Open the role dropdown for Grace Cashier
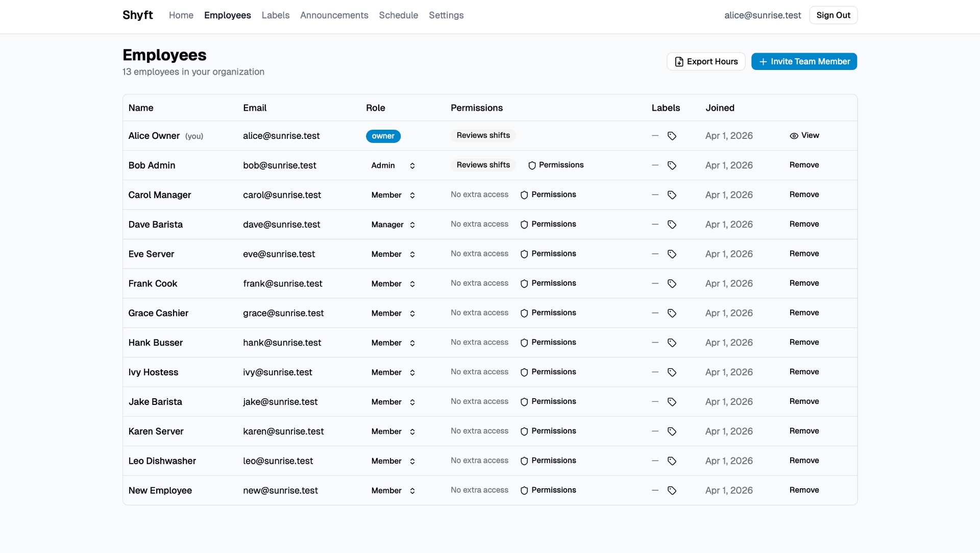The image size is (980, 553). click(x=393, y=314)
